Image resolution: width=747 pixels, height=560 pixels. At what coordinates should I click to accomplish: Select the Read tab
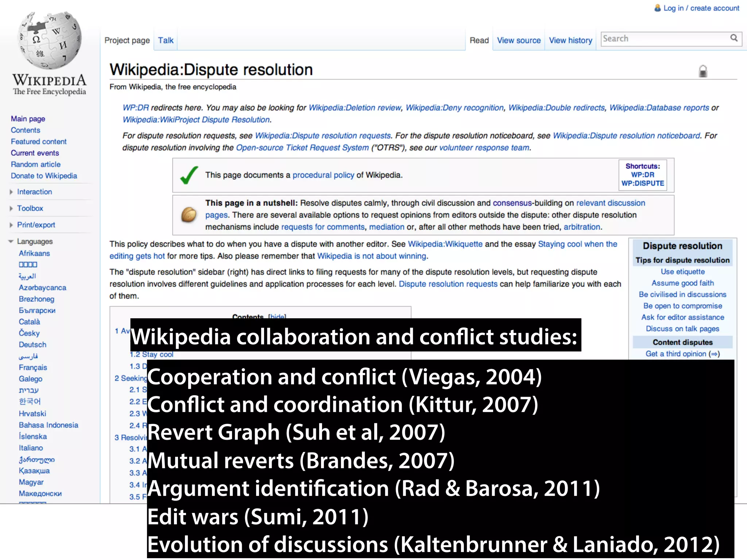479,40
